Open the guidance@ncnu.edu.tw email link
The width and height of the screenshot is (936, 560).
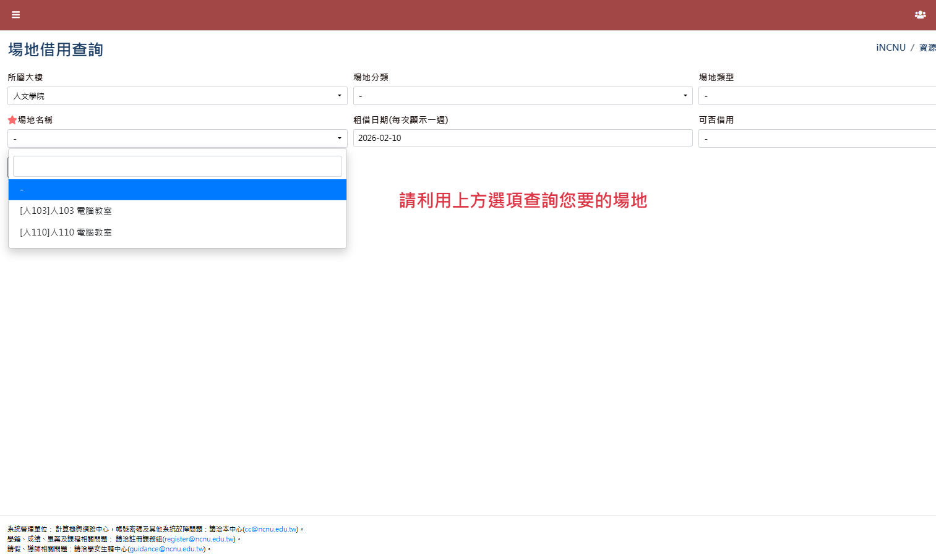point(166,548)
